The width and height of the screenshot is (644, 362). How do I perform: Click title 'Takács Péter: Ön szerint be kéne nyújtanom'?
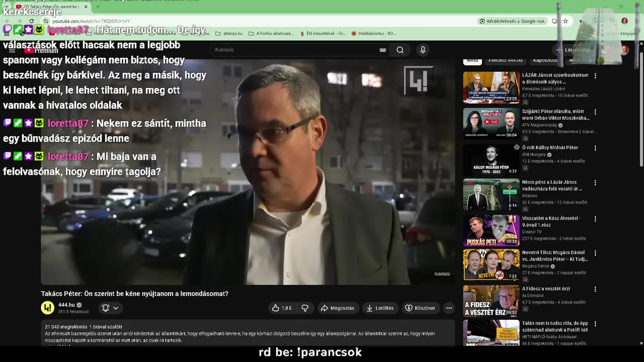coord(134,294)
